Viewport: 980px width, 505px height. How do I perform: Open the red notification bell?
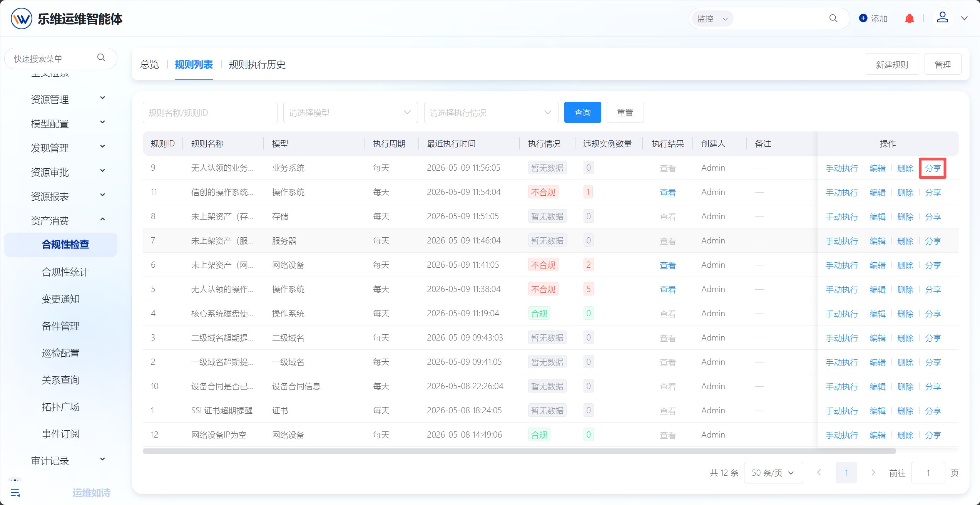coord(910,18)
